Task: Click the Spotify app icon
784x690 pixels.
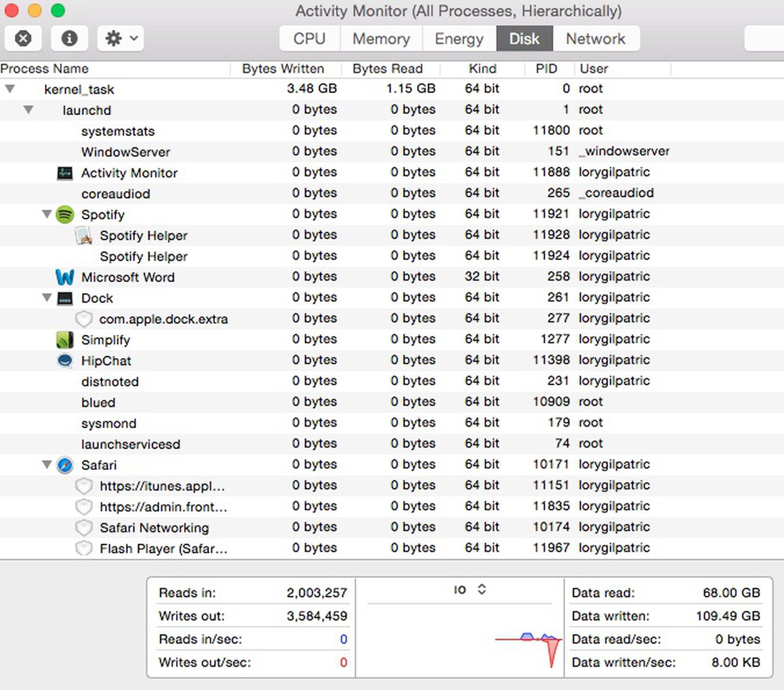Action: 64,214
